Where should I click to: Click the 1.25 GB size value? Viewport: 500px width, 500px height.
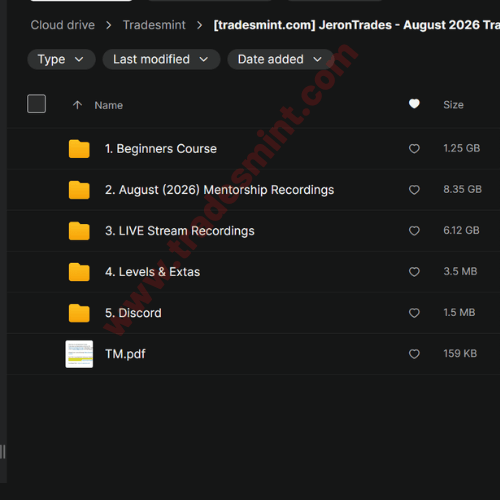coord(462,148)
